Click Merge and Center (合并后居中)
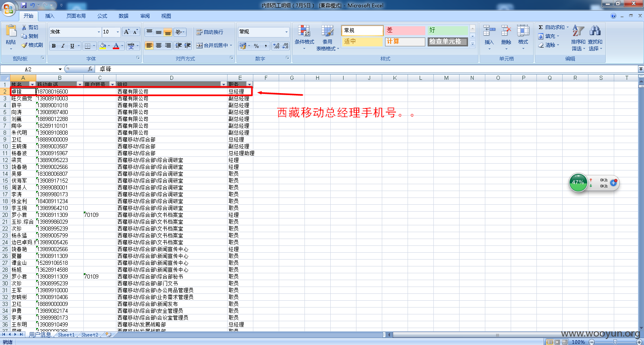Image resolution: width=644 pixels, height=345 pixels. point(212,46)
